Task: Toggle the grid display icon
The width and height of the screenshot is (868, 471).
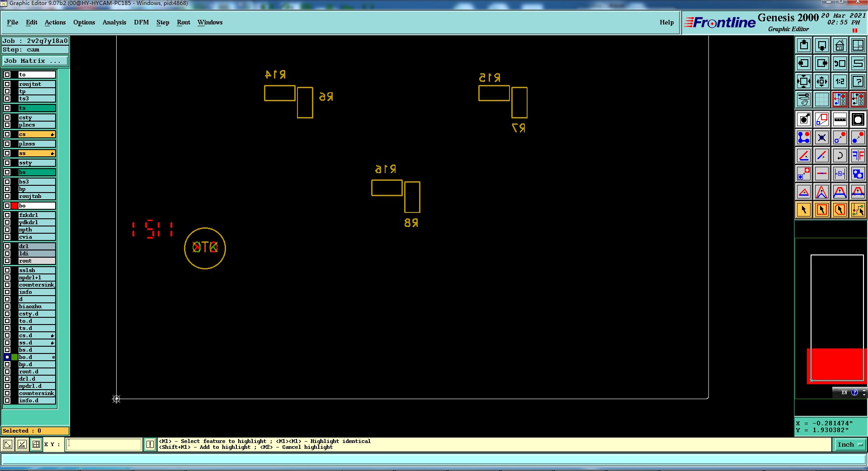Action: [822, 99]
